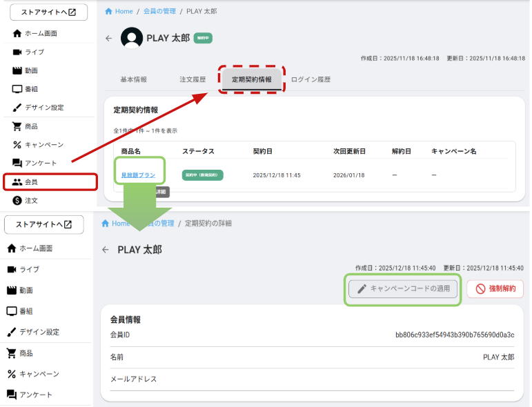The width and height of the screenshot is (532, 407).
Task: Click the キャンペーンコードの適用 button
Action: 403,289
